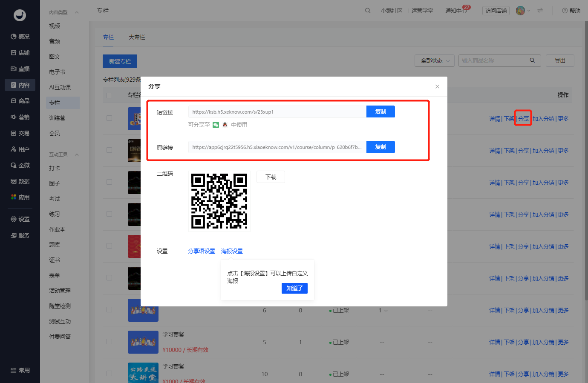588x383 pixels.
Task: Open the 概况 overview icon in sidebar
Action: click(x=14, y=37)
